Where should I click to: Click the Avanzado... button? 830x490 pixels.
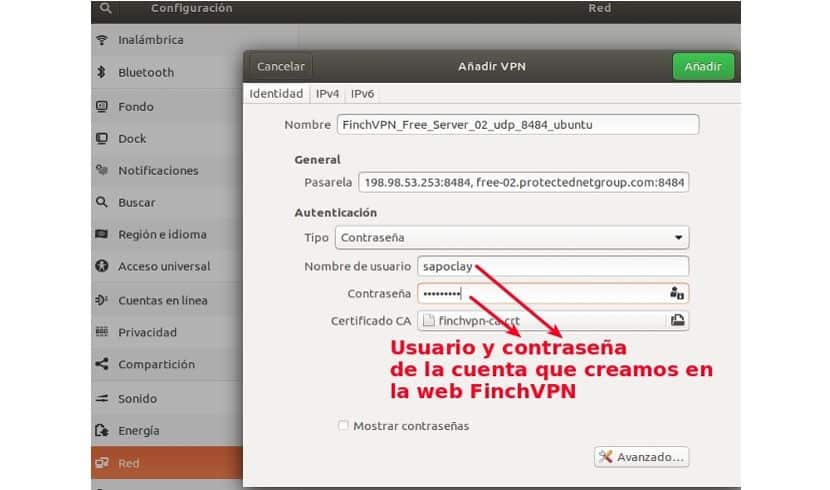pos(642,457)
